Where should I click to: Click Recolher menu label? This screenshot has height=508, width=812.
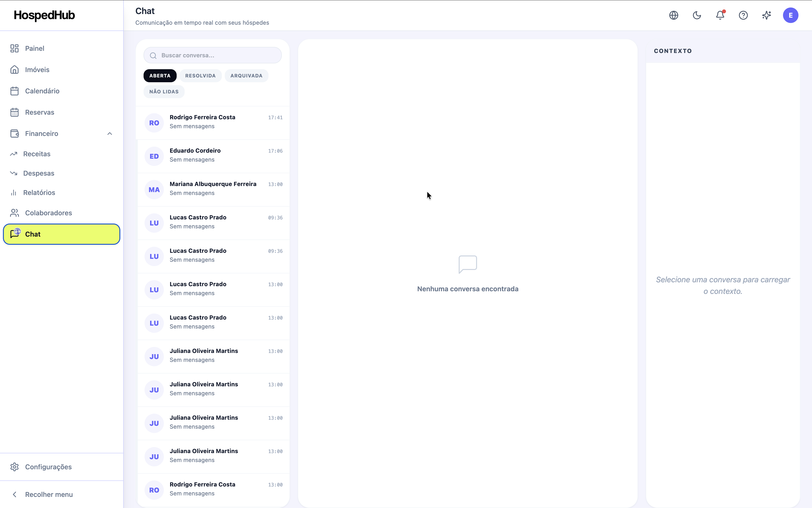coord(49,494)
